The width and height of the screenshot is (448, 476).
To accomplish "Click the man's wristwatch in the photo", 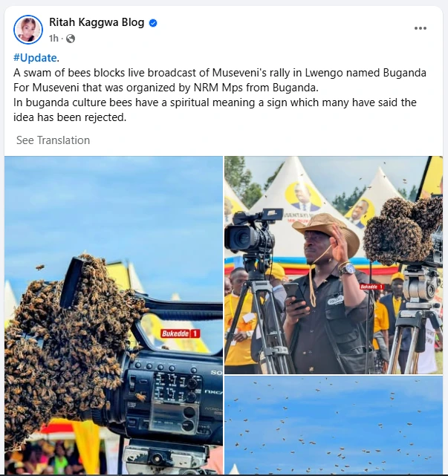I will click(348, 269).
